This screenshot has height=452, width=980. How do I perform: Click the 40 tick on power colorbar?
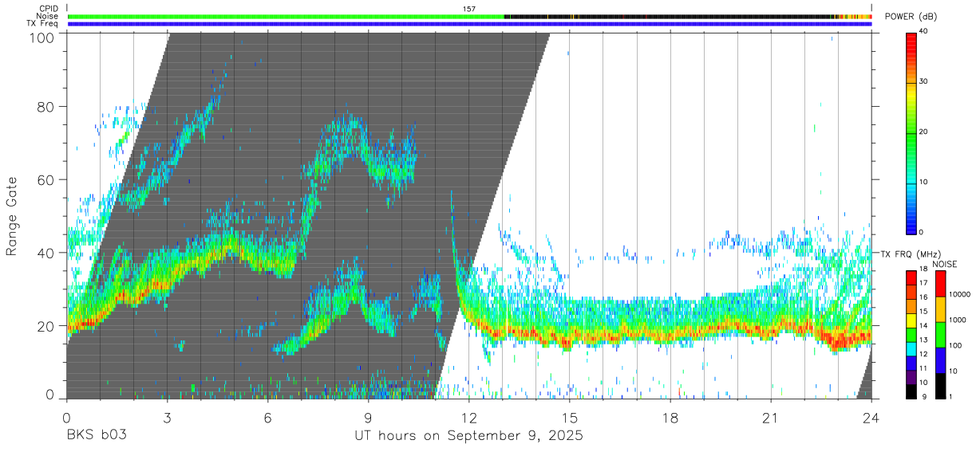(x=924, y=31)
